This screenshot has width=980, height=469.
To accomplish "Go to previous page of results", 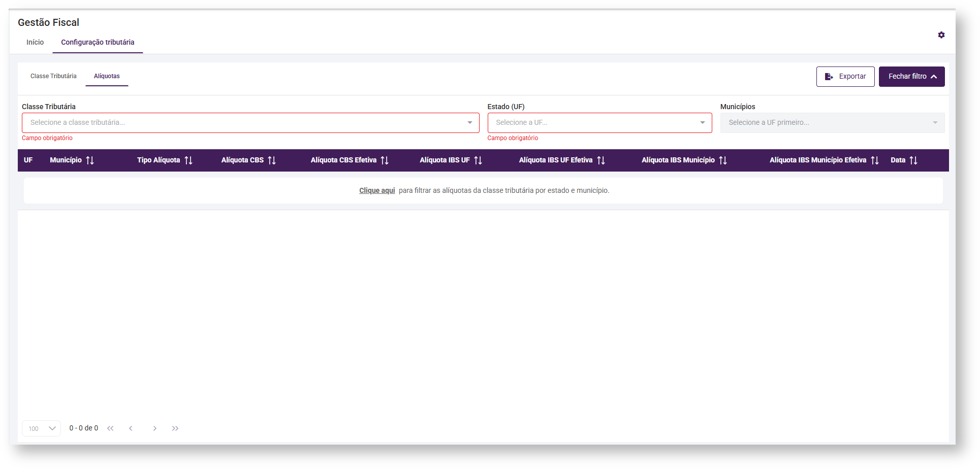I will 131,428.
